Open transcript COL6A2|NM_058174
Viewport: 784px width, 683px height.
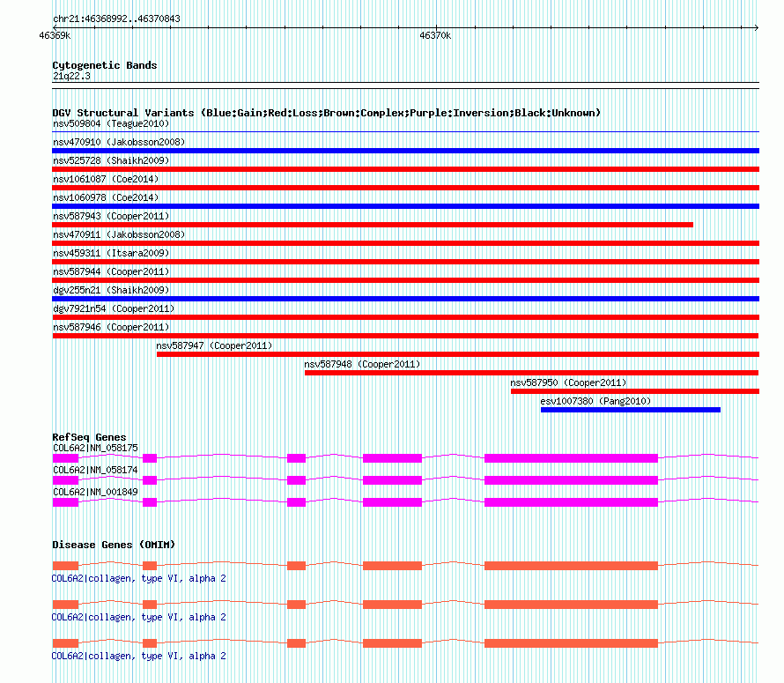95,471
